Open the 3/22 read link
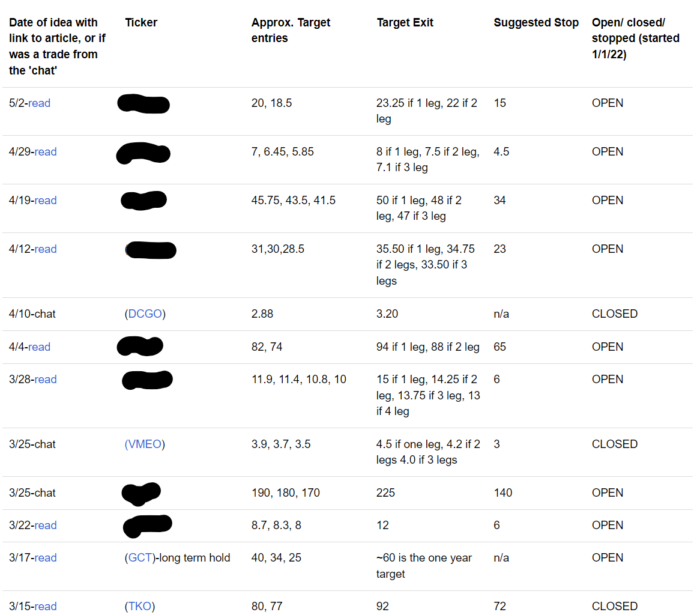This screenshot has width=700, height=615. (46, 526)
